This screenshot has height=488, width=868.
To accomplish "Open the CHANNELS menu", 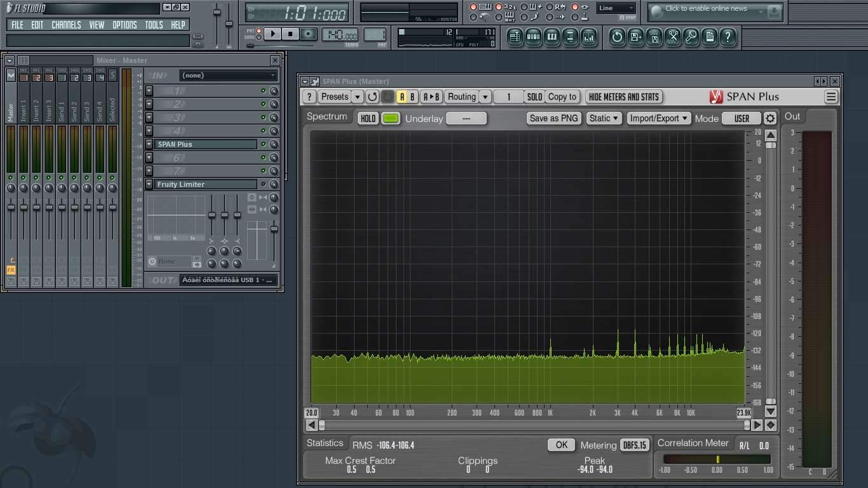I will (x=66, y=25).
